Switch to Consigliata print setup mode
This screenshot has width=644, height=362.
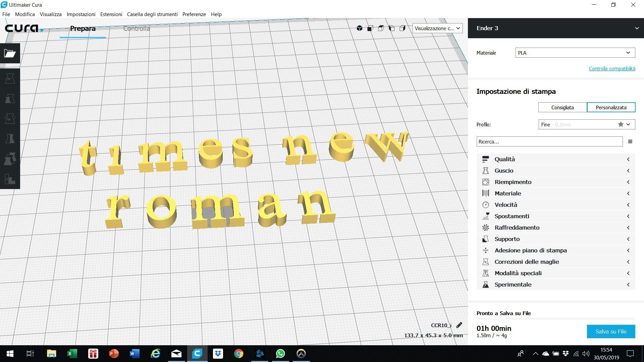coord(562,108)
